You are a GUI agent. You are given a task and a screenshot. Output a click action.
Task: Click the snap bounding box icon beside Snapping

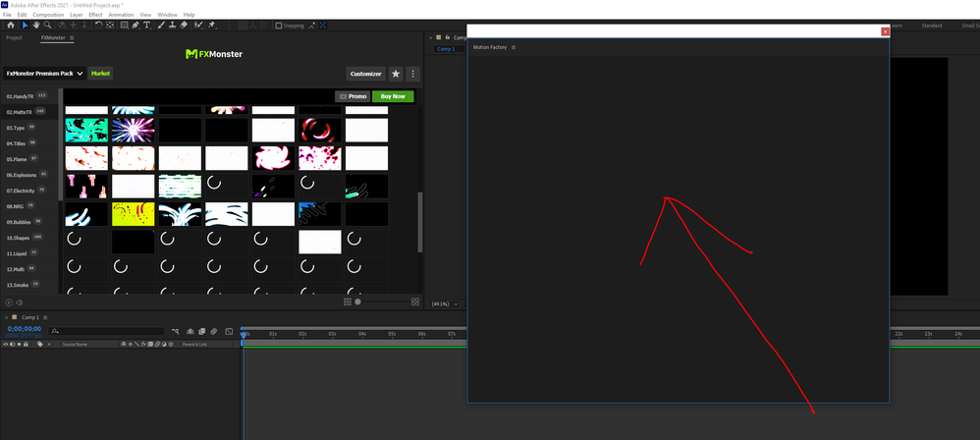(x=323, y=26)
